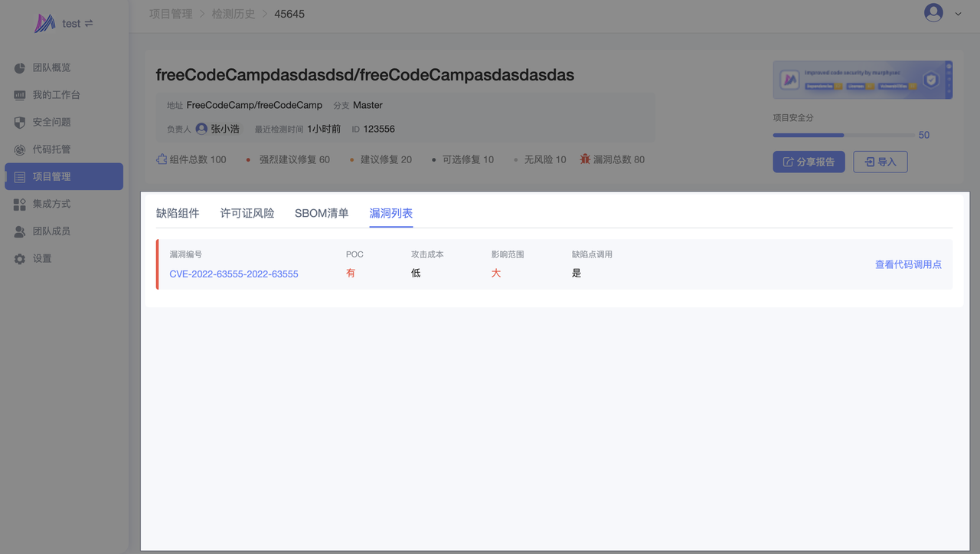
Task: Click the 导入 button
Action: (880, 162)
